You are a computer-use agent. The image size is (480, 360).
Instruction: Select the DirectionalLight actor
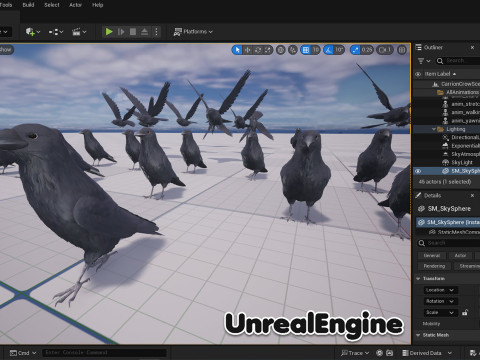click(x=447, y=137)
